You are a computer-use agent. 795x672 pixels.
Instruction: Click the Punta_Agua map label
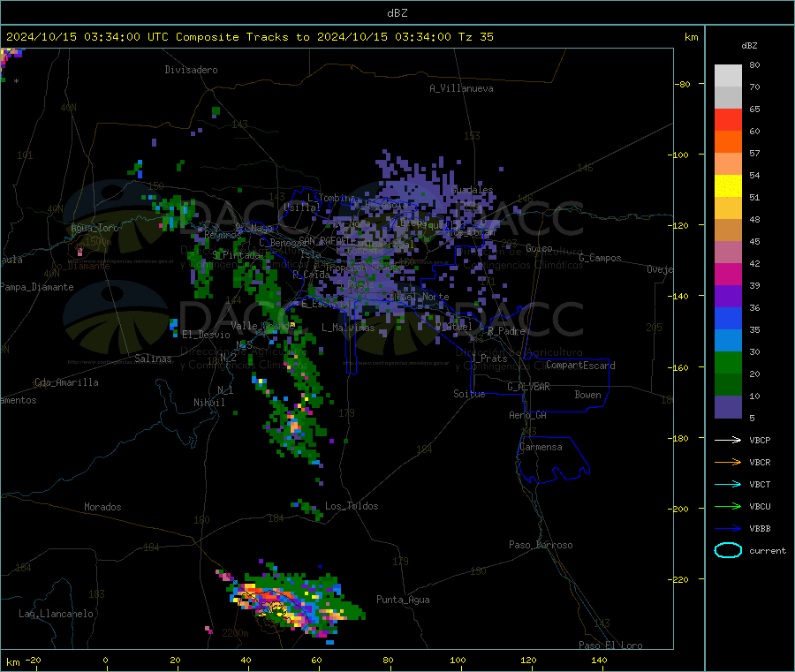(x=403, y=600)
